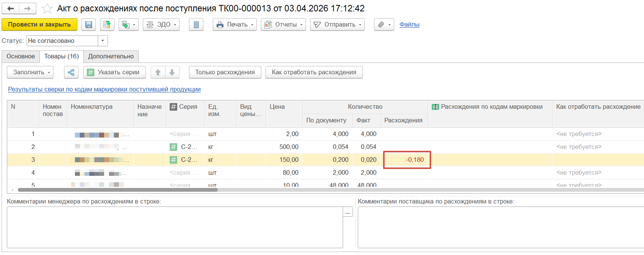644x255 pixels.
Task: Click the manager comments text field
Action: tap(175, 227)
